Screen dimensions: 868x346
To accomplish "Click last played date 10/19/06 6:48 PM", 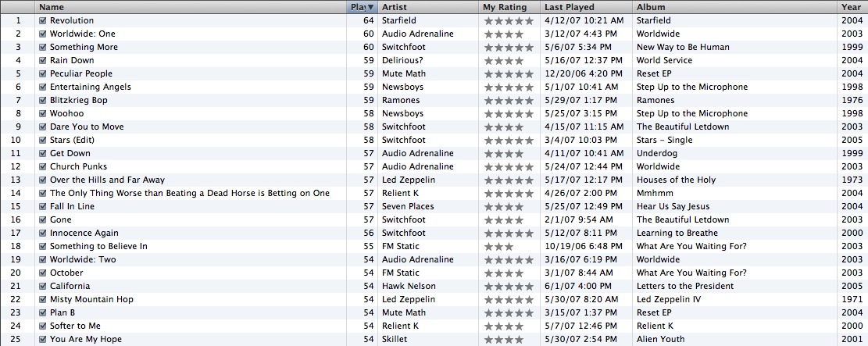I will tap(584, 246).
